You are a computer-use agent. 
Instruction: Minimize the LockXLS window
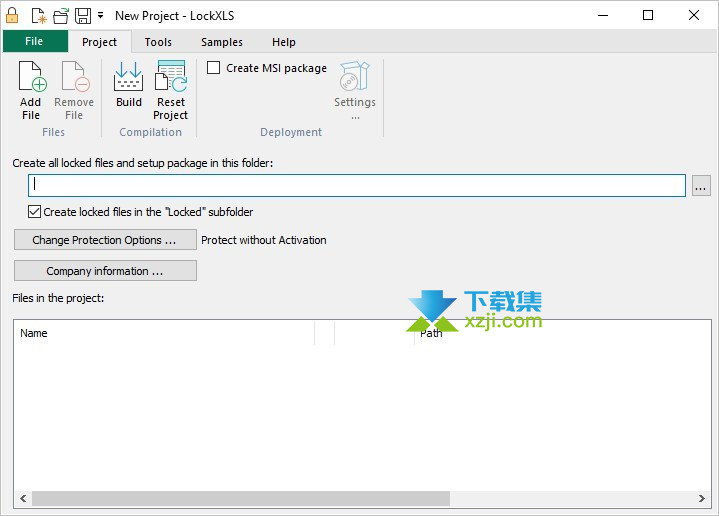(603, 15)
